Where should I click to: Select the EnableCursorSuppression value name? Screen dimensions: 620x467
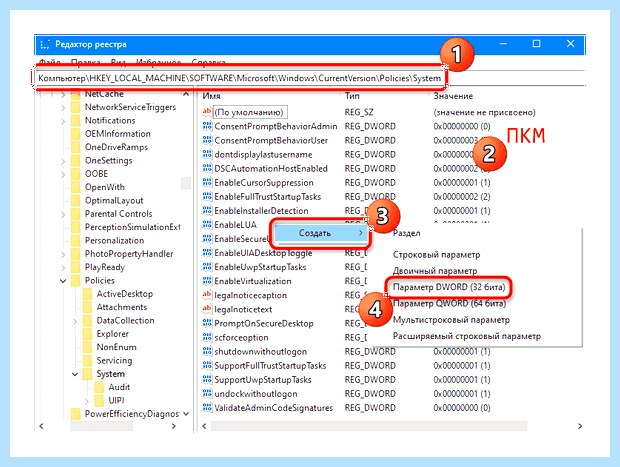point(264,182)
